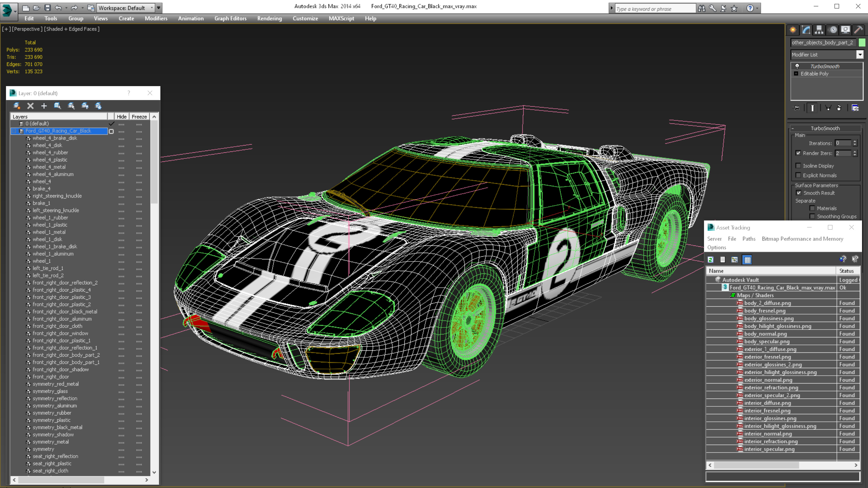This screenshot has width=868, height=488.
Task: Open the Motion command panel tab
Action: [x=833, y=30]
